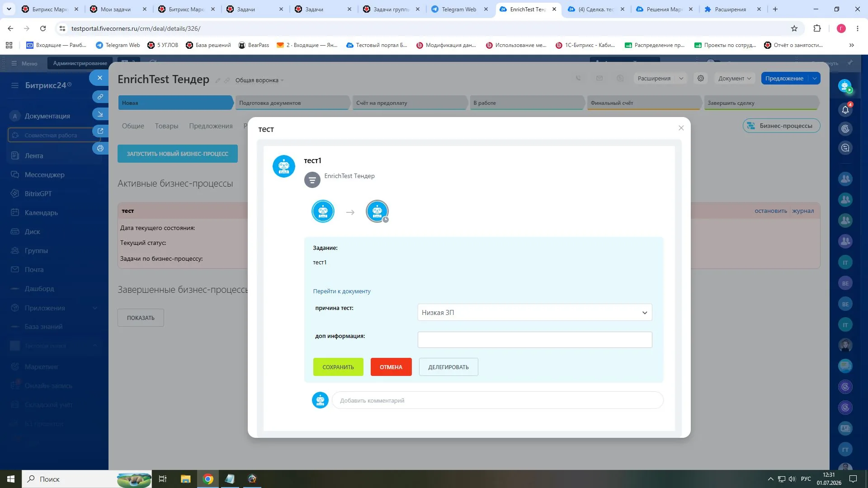Click the остановить link

770,211
